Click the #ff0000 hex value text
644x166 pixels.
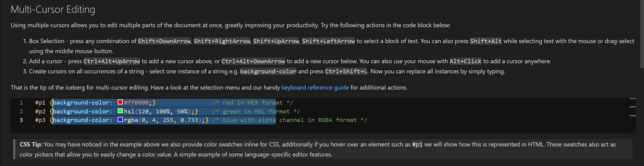coord(136,103)
